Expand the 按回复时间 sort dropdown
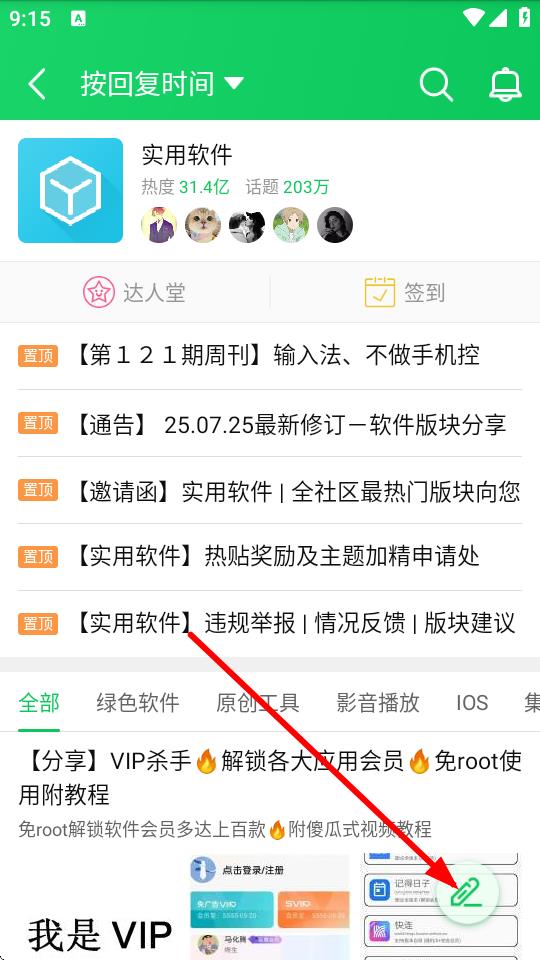This screenshot has width=540, height=960. pos(162,84)
